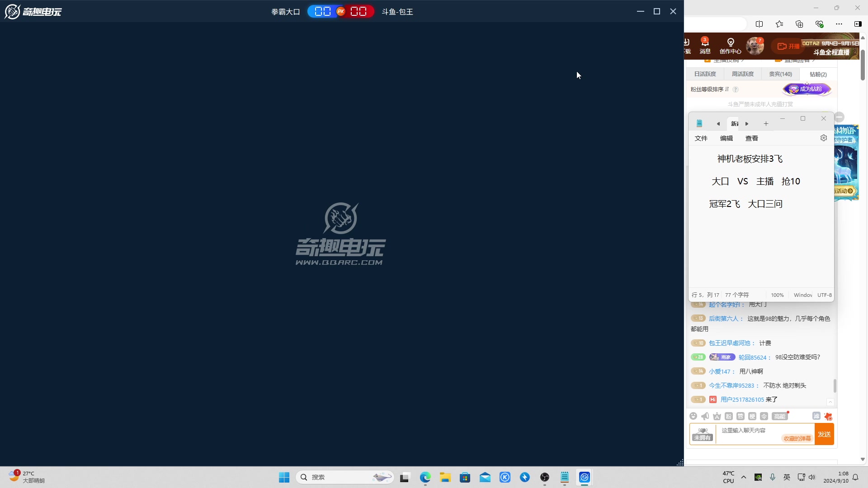Open Notepad 查看 menu
This screenshot has height=488, width=868.
point(751,138)
